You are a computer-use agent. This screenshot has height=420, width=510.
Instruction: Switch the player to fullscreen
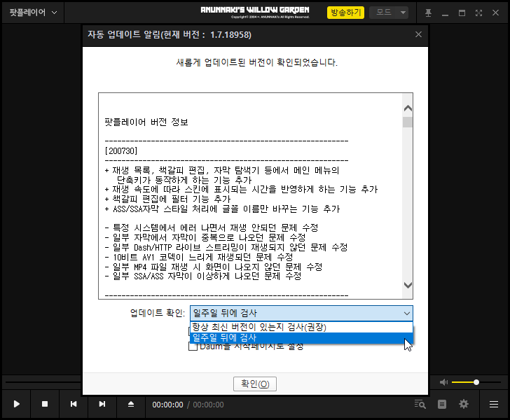[x=478, y=13]
